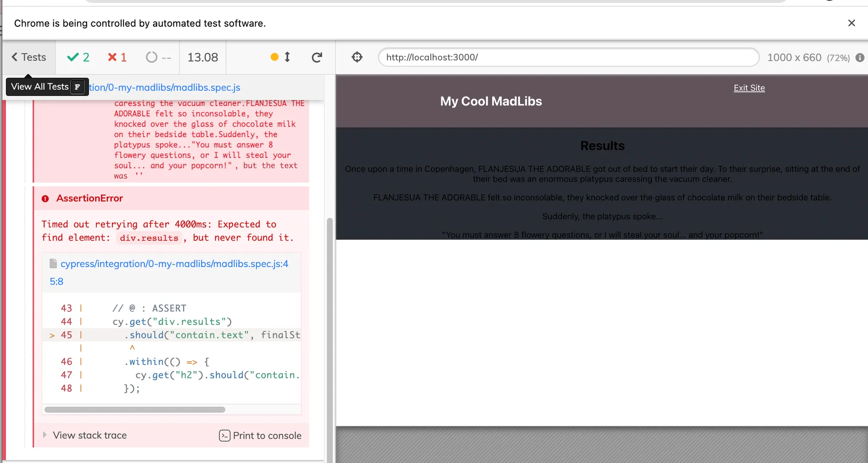This screenshot has height=463, width=868.
Task: Dismiss the automated test software banner
Action: coord(851,23)
